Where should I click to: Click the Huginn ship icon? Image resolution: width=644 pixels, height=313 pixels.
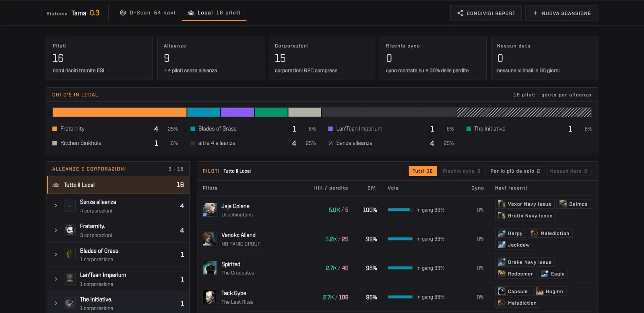coord(540,291)
